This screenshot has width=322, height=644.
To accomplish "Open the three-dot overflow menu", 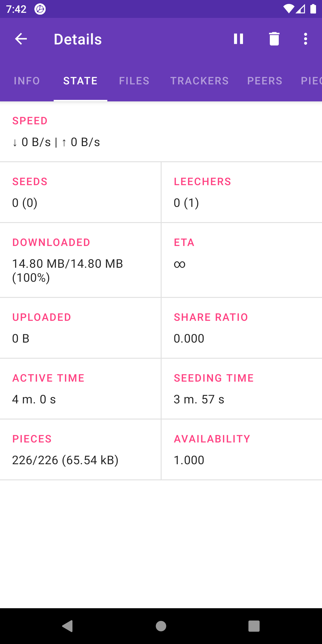I will click(305, 39).
